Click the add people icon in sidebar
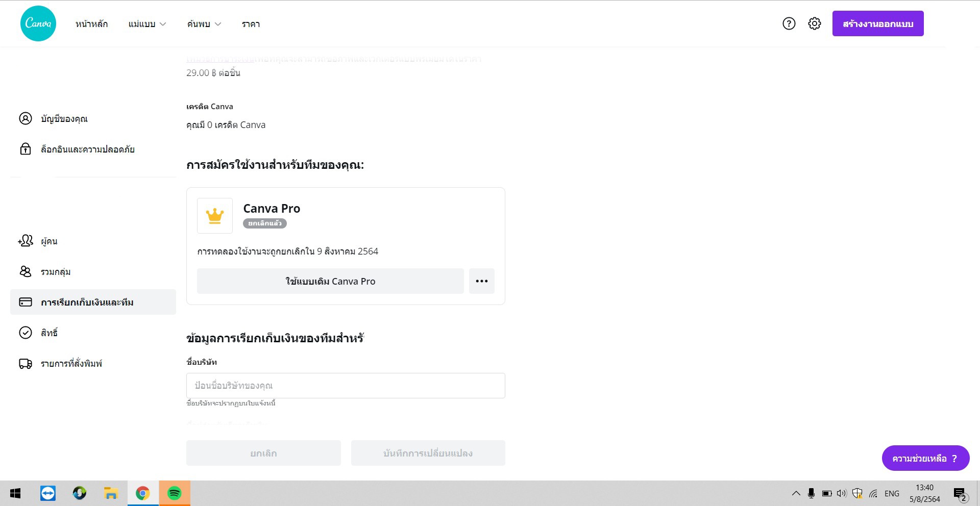The image size is (980, 506). pos(26,241)
